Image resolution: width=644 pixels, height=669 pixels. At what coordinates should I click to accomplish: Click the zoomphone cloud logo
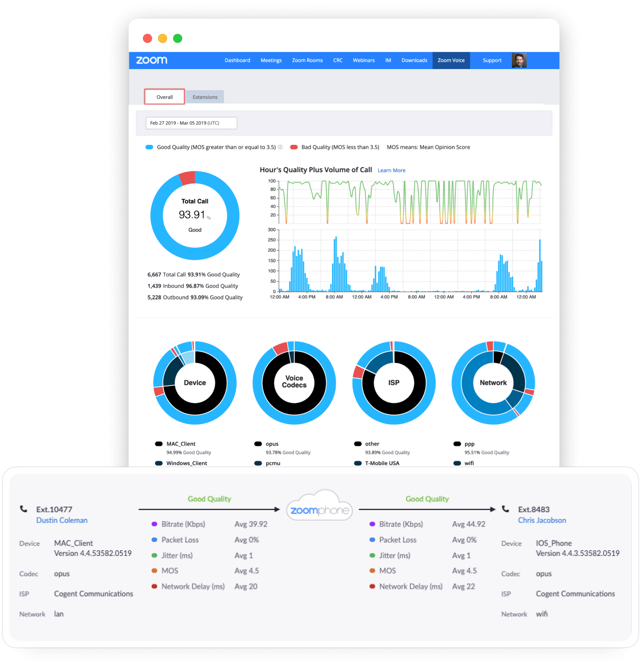(320, 506)
